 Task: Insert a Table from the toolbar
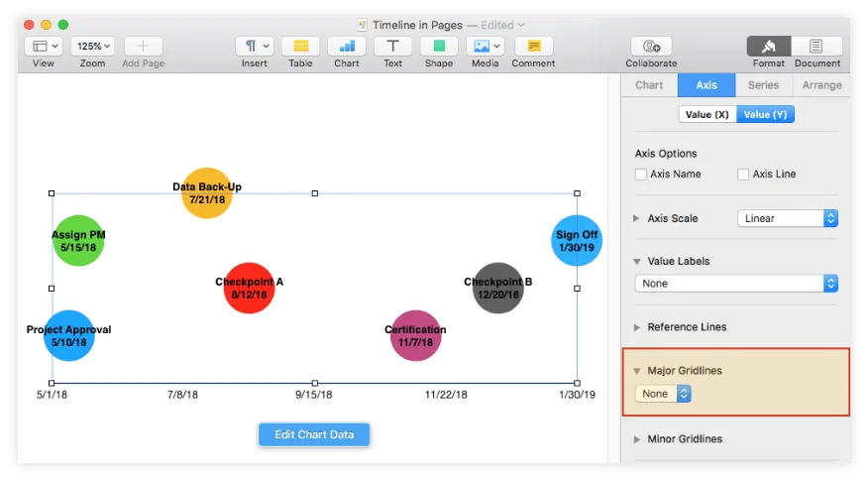coord(300,47)
